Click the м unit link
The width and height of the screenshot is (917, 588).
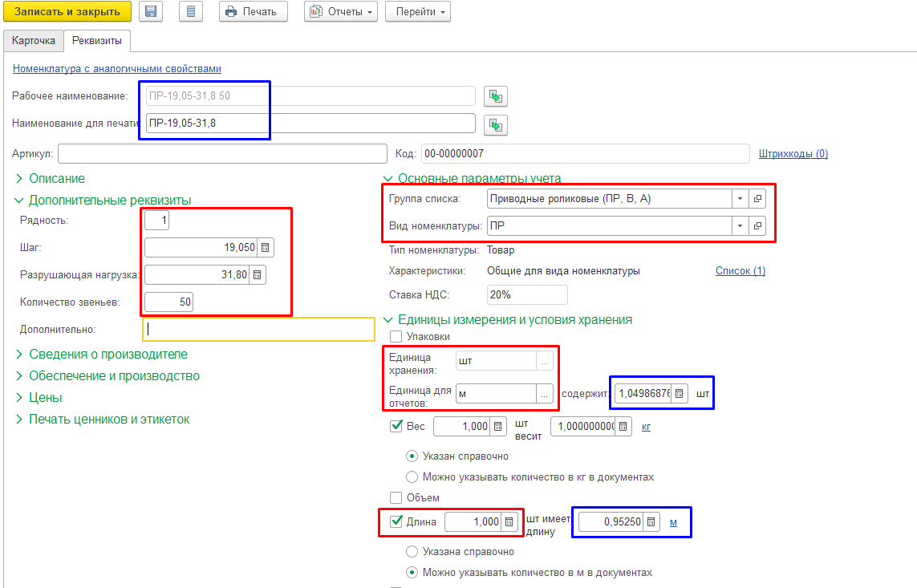[674, 522]
